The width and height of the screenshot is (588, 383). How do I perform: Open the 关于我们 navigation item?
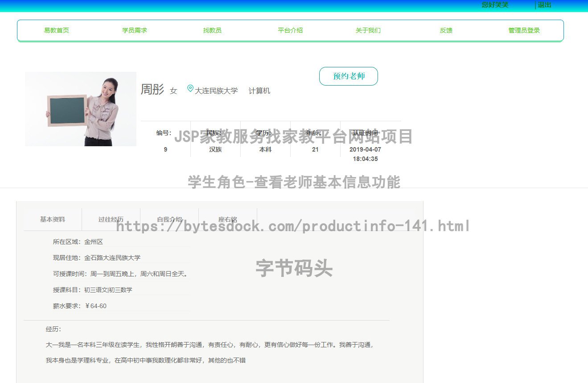(x=368, y=30)
